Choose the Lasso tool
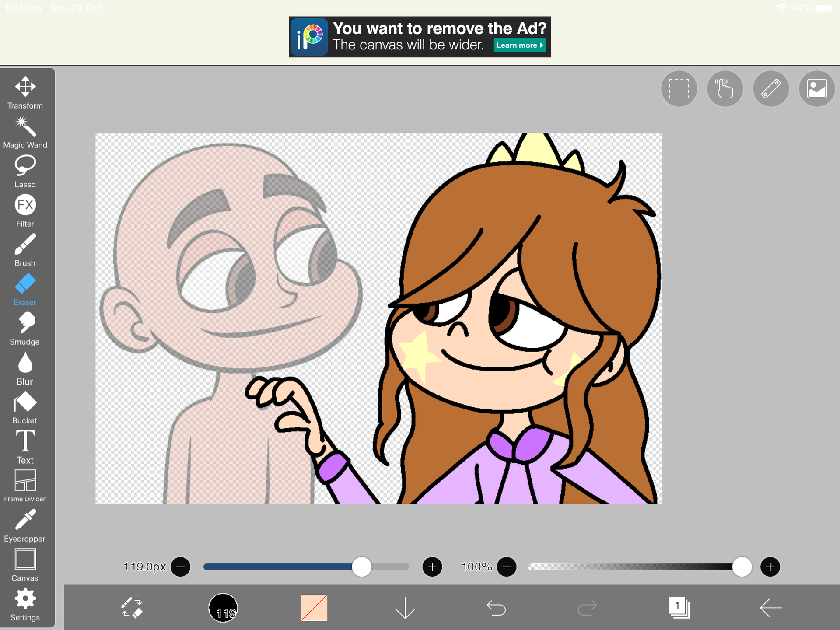Image resolution: width=840 pixels, height=630 pixels. [25, 171]
